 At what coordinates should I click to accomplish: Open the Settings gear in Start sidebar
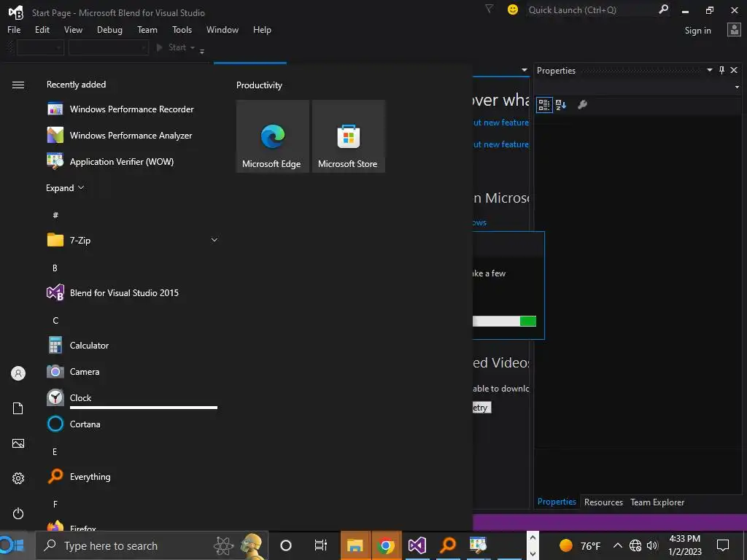[x=18, y=478]
